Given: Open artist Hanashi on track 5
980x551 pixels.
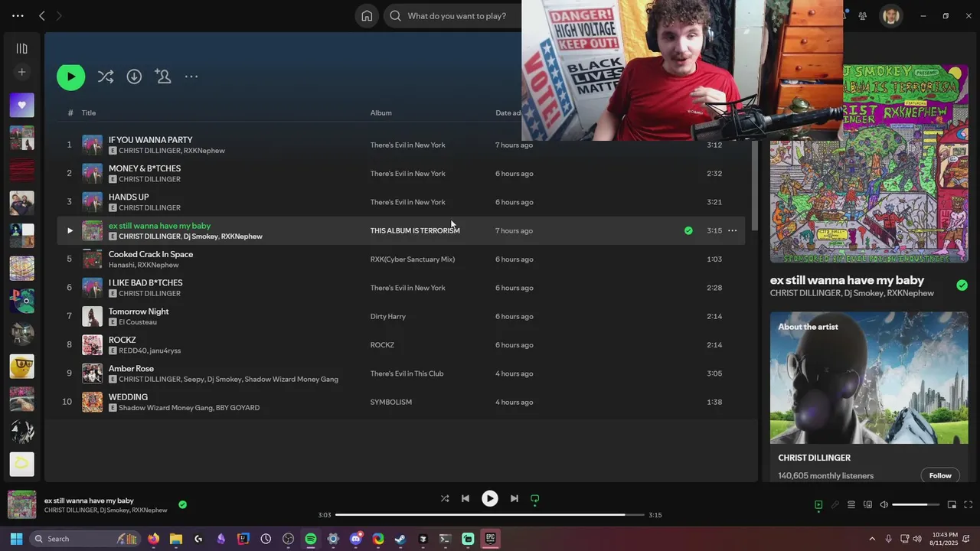Looking at the screenshot, I should (120, 265).
